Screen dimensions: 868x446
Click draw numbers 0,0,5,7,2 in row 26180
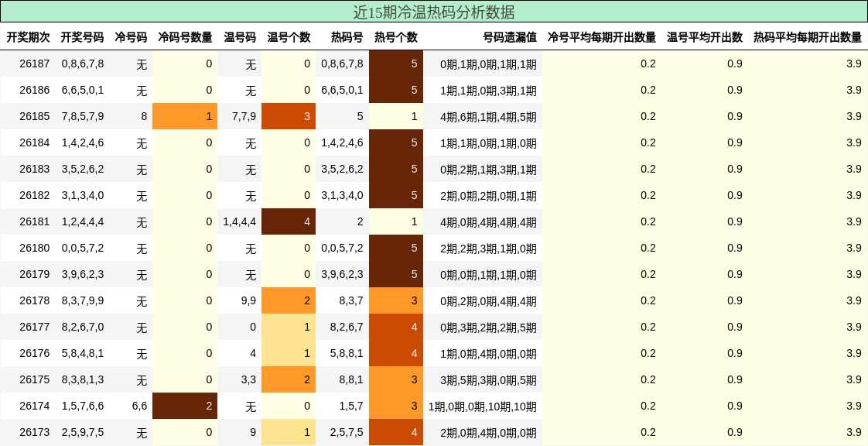[x=83, y=248]
